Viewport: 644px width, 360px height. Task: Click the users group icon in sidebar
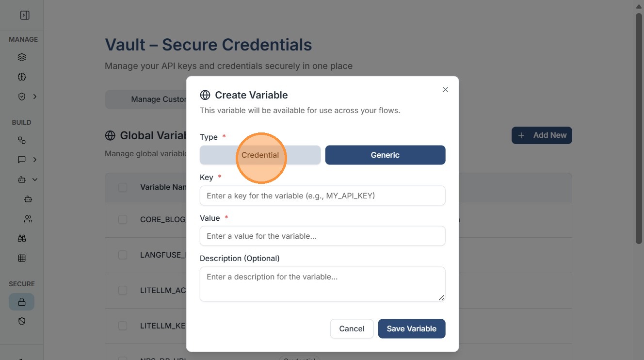coord(28,219)
